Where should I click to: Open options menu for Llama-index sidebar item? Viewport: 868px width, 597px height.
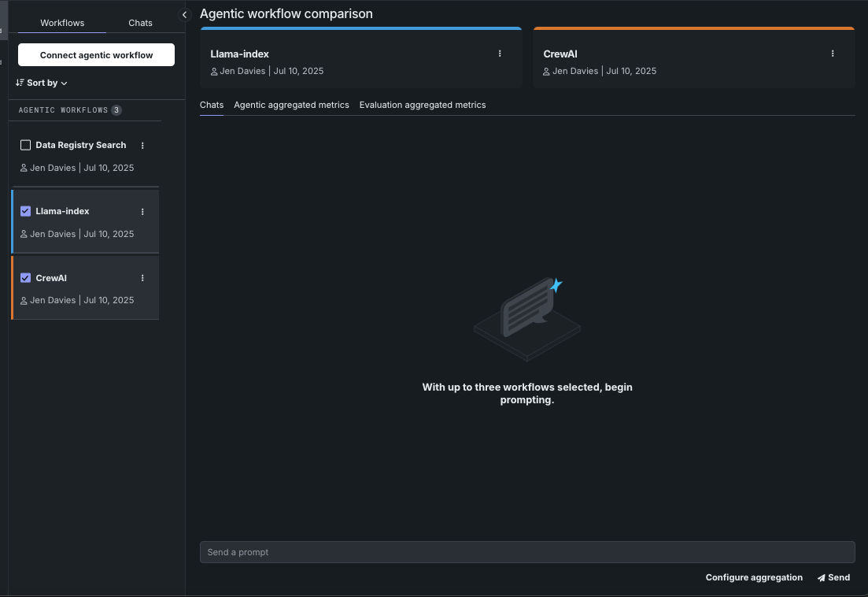click(x=142, y=212)
